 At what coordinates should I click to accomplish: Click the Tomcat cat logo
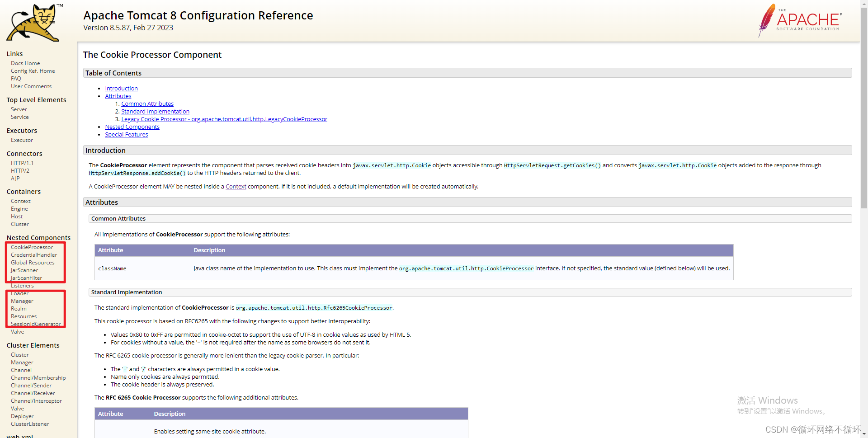point(34,23)
